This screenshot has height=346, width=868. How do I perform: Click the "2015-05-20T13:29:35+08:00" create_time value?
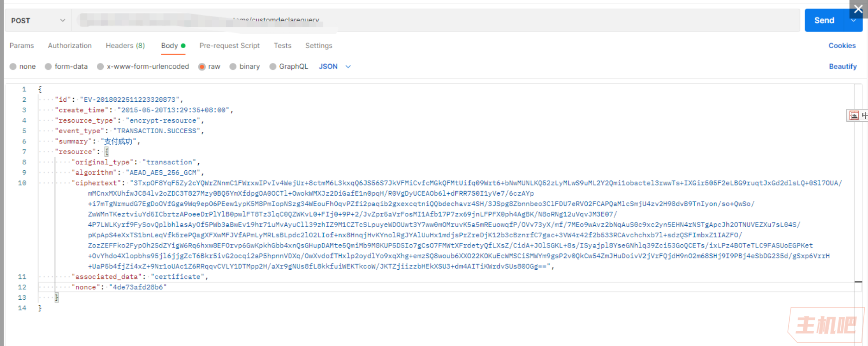174,110
